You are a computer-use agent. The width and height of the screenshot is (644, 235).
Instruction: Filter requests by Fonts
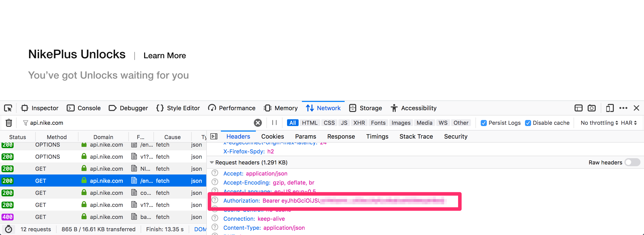pyautogui.click(x=378, y=123)
